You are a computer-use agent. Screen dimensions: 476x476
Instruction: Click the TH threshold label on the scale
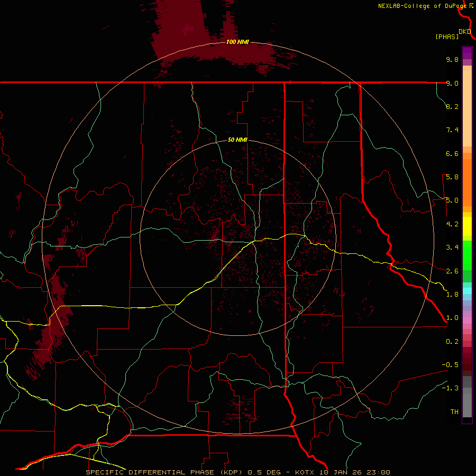point(454,412)
